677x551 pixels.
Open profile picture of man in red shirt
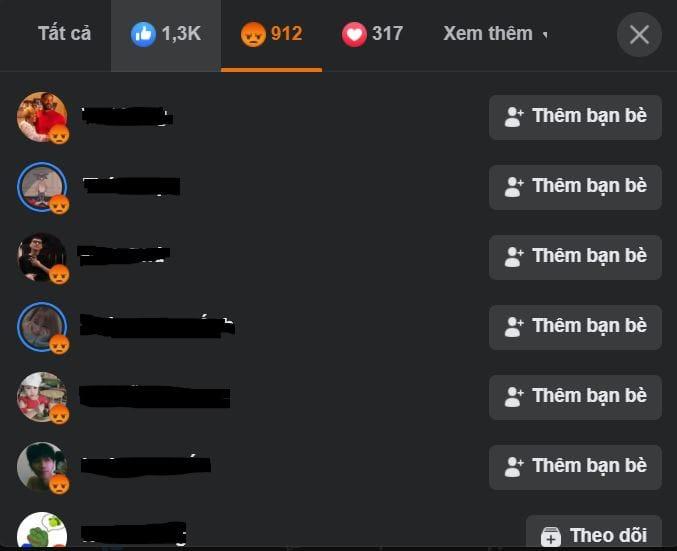click(42, 117)
